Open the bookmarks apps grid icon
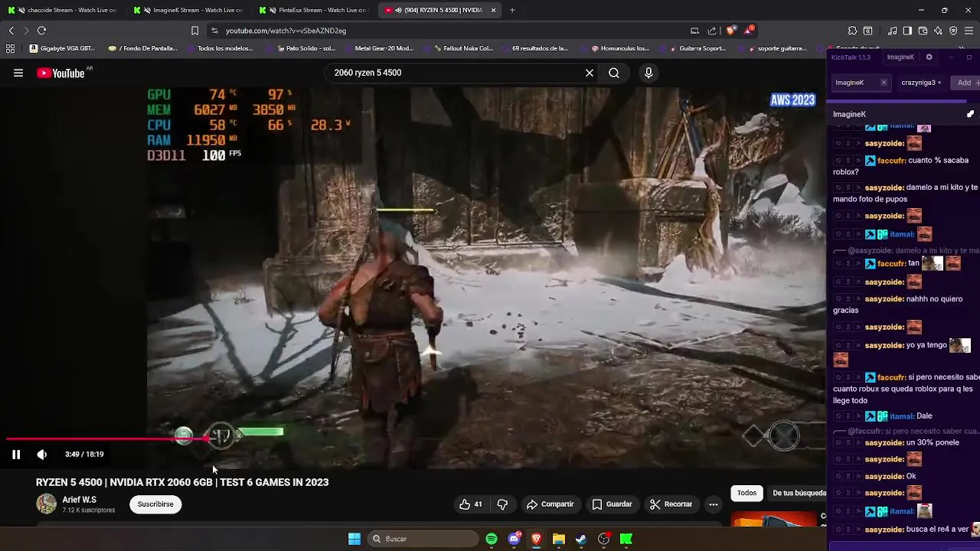This screenshot has height=551, width=980. [x=10, y=48]
